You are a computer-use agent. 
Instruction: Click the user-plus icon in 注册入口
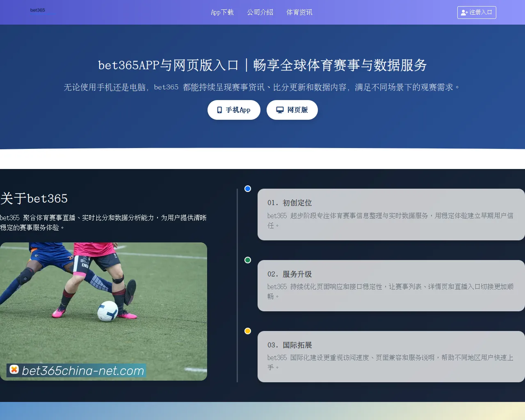point(464,13)
